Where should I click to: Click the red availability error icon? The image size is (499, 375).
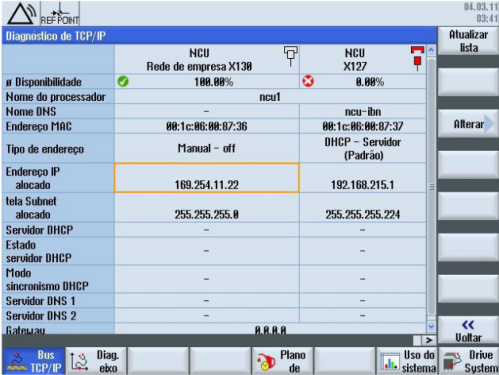click(308, 81)
